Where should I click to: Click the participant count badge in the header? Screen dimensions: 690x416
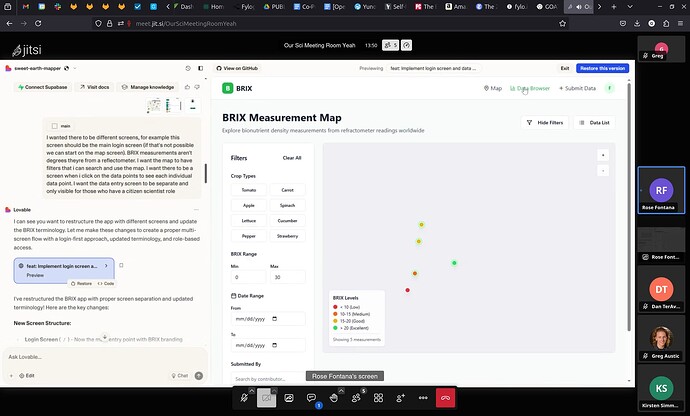[390, 45]
